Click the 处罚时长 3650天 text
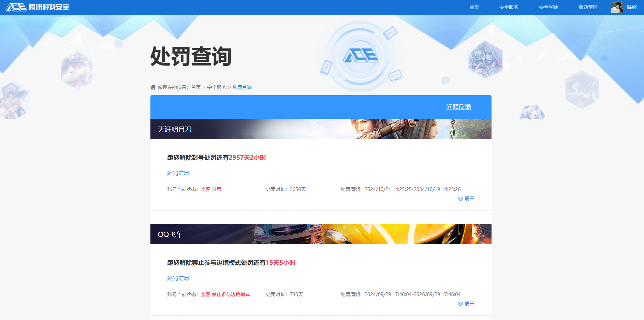This screenshot has width=644, height=320. click(x=286, y=189)
